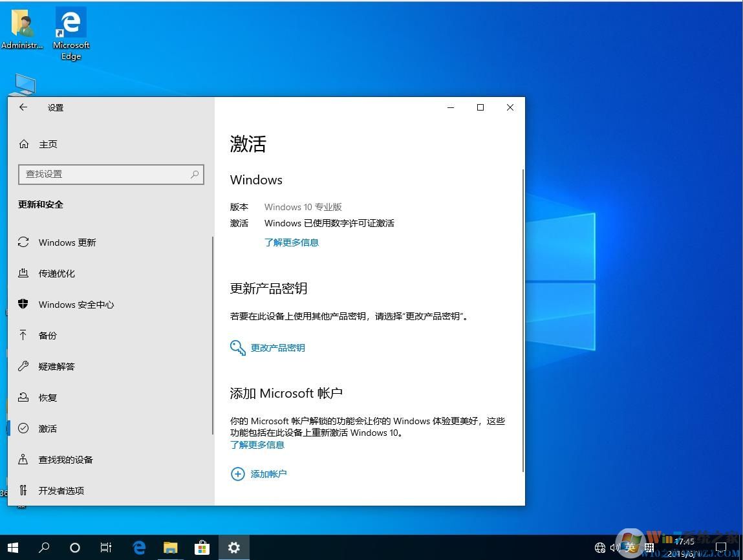Select 恢复 in the sidebar
Screen dimensions: 743x560
[x=47, y=398]
